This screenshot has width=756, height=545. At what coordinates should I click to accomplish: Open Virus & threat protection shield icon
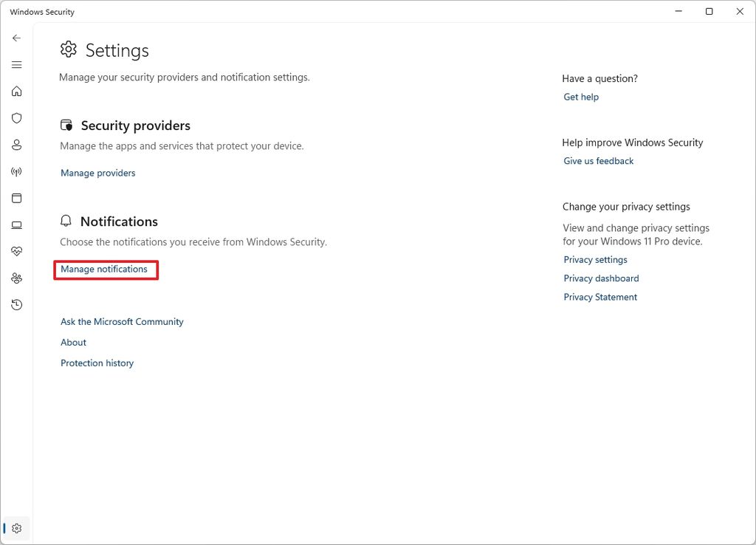tap(16, 118)
